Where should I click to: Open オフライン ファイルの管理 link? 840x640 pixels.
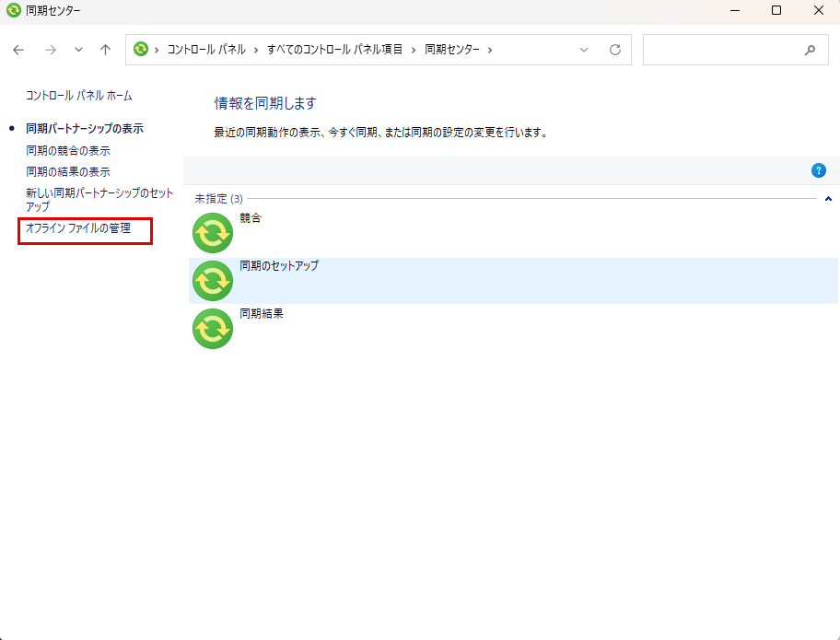click(x=78, y=228)
